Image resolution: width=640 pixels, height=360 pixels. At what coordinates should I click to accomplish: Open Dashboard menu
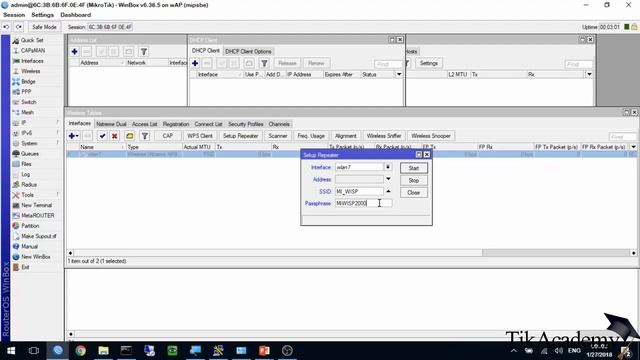76,15
